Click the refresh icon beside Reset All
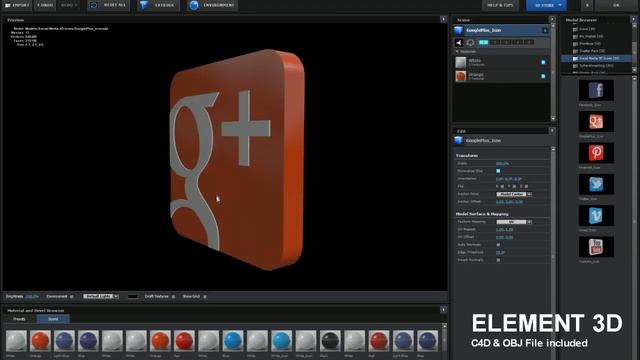The width and height of the screenshot is (640, 360). point(93,5)
